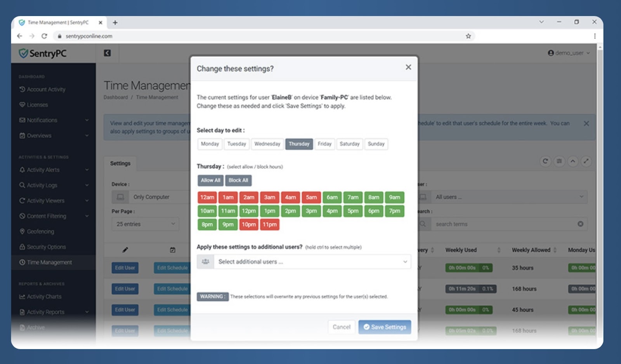Viewport: 621px width, 364px height.
Task: Click the SentryPC logo
Action: pyautogui.click(x=43, y=53)
